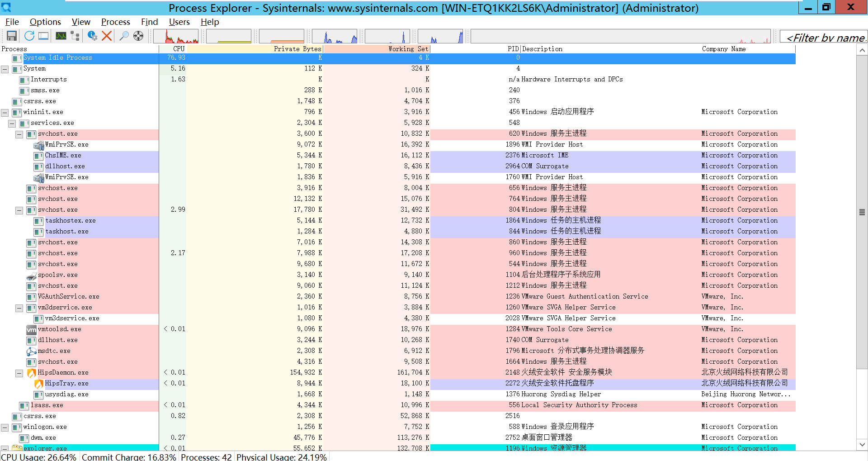
Task: Open the File menu
Action: pos(12,22)
